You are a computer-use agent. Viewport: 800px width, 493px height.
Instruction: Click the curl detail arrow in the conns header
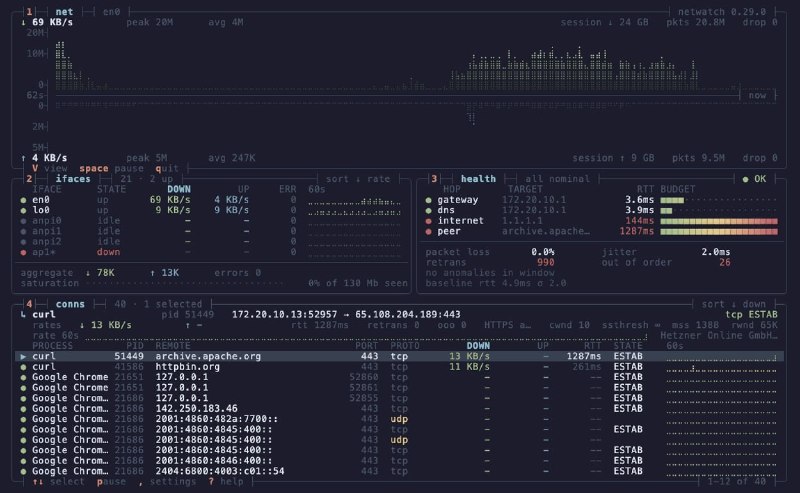(x=23, y=314)
